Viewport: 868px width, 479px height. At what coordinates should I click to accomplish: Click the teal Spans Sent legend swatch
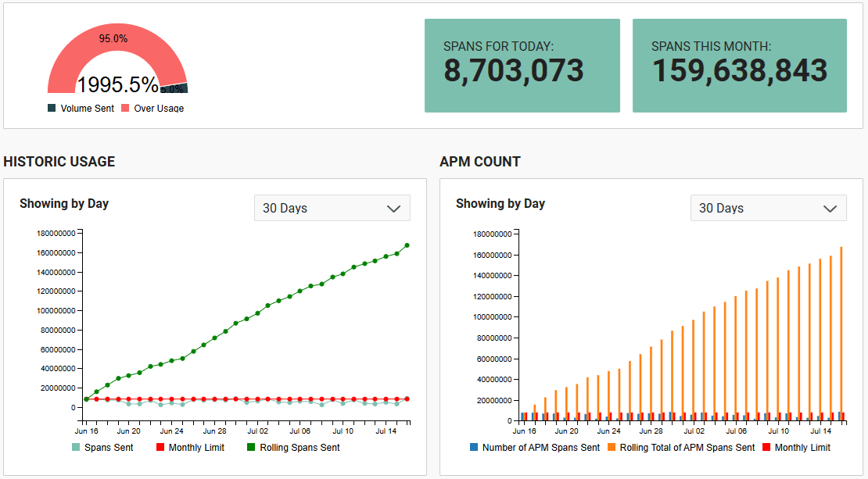click(x=76, y=447)
